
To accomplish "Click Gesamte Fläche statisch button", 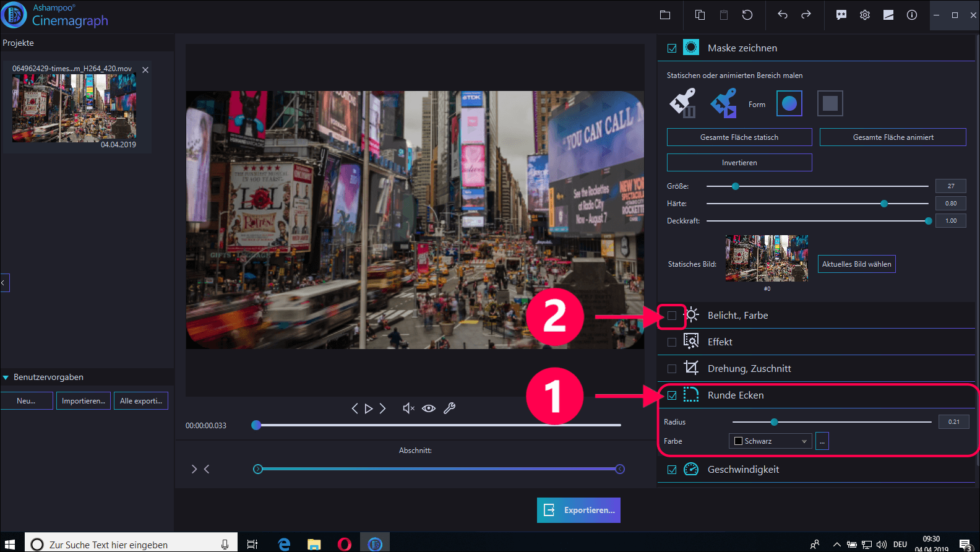I will pyautogui.click(x=739, y=137).
